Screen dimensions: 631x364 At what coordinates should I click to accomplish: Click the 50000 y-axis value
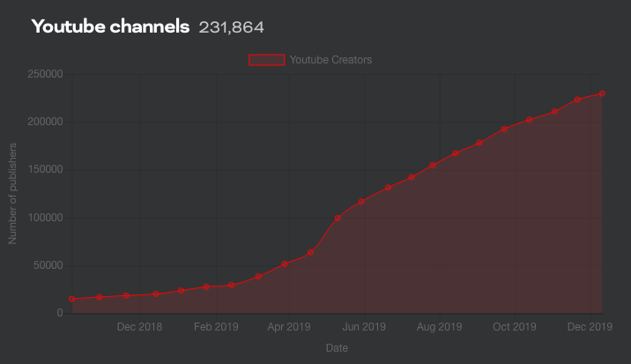(x=48, y=265)
